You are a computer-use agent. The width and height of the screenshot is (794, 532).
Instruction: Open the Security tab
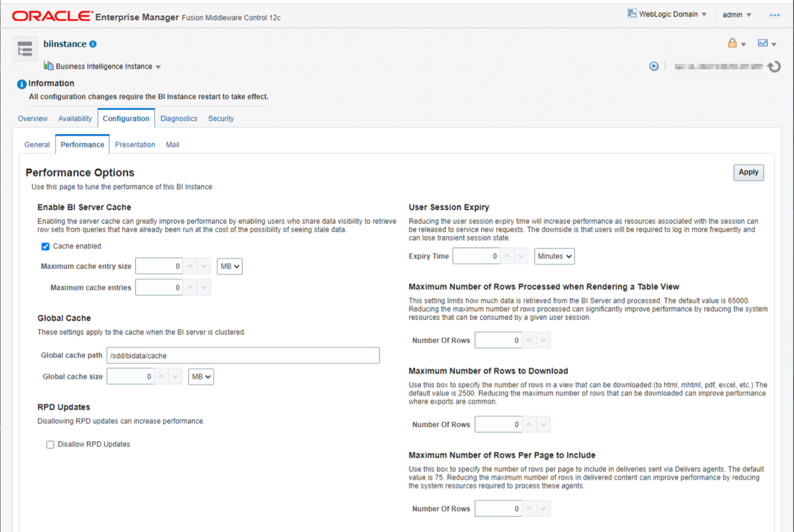221,119
